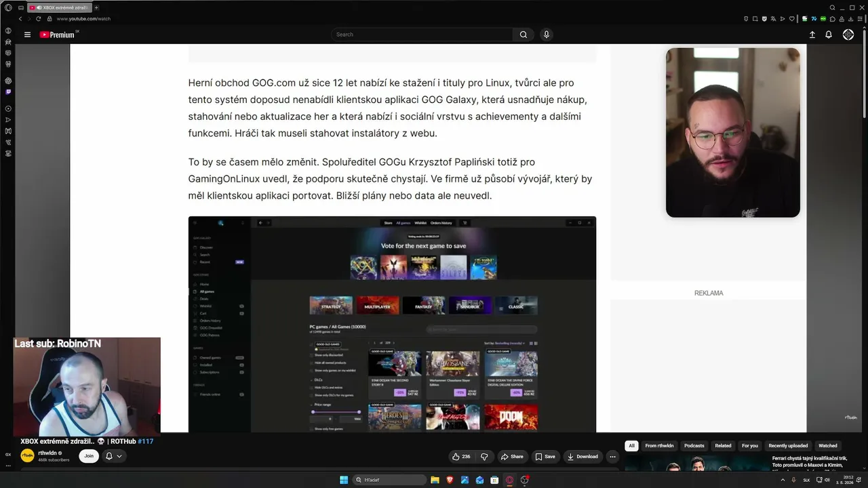
Task: Click the Windows taskbar search box
Action: pos(390,480)
